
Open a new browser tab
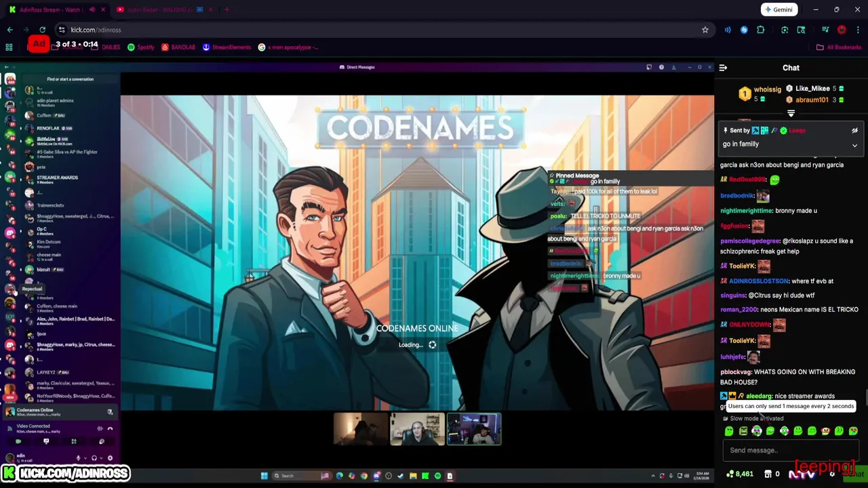[226, 9]
